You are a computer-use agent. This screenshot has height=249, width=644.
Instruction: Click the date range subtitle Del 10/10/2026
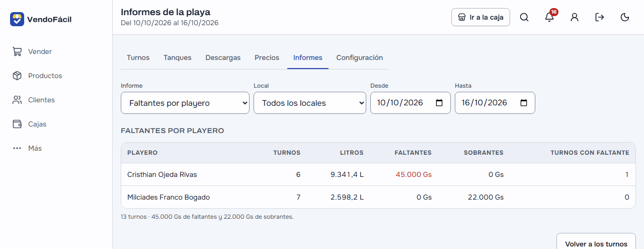pos(170,23)
